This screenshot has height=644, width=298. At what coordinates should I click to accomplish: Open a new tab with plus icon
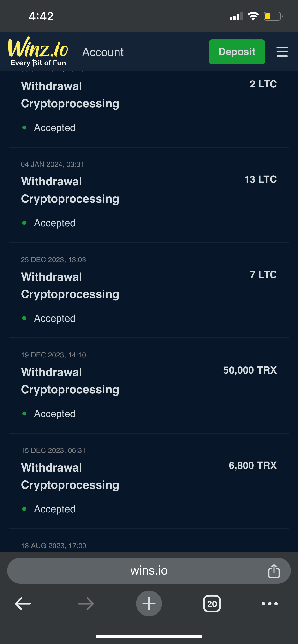149,604
